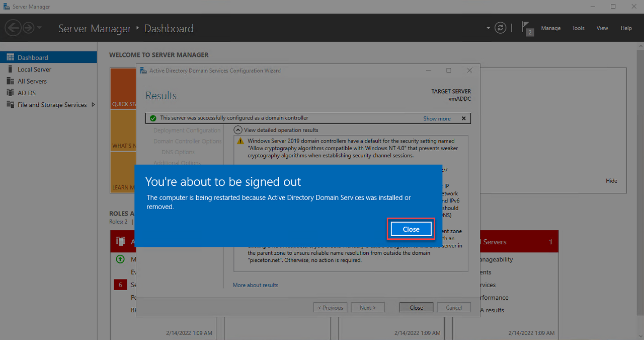The height and width of the screenshot is (340, 644).
Task: Open the Help menu
Action: pos(626,28)
